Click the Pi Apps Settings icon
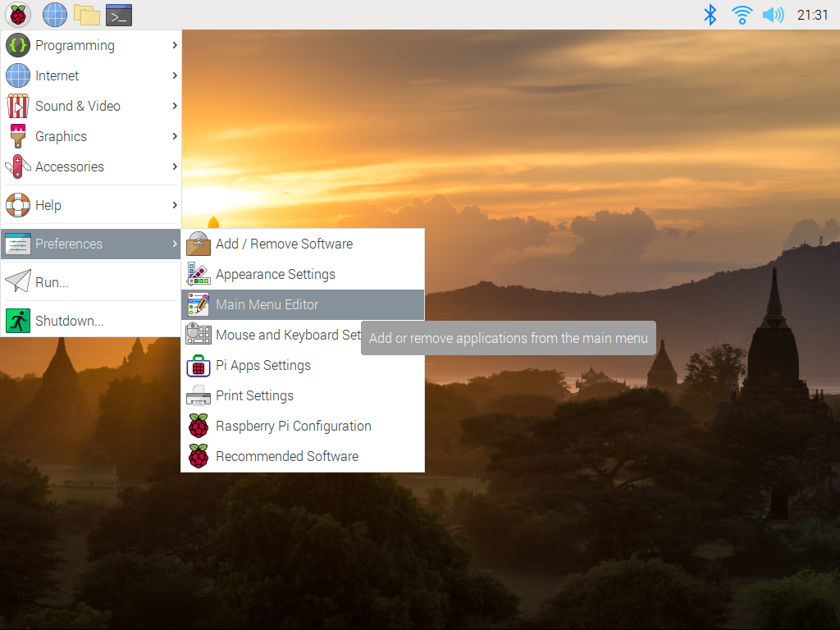Image resolution: width=840 pixels, height=630 pixels. point(198,365)
